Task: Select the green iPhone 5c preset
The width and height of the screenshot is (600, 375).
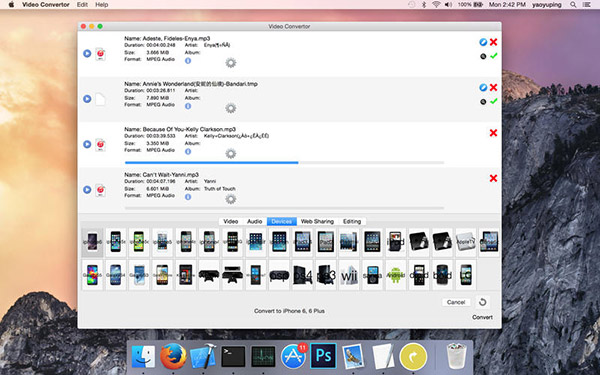Action: pyautogui.click(x=139, y=242)
